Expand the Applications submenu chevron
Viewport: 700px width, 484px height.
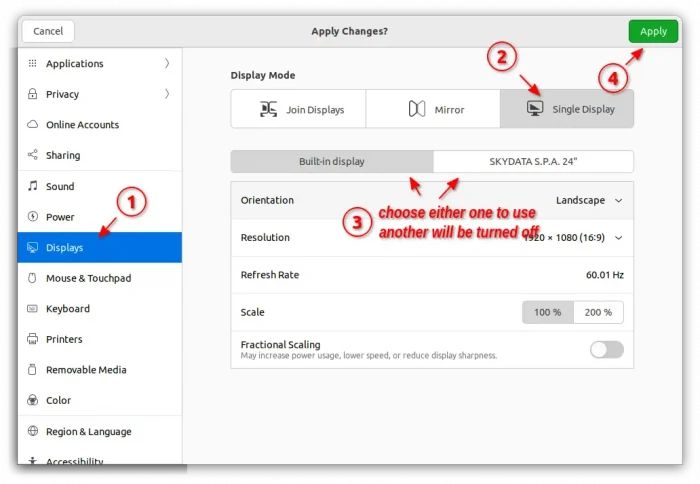click(x=167, y=64)
